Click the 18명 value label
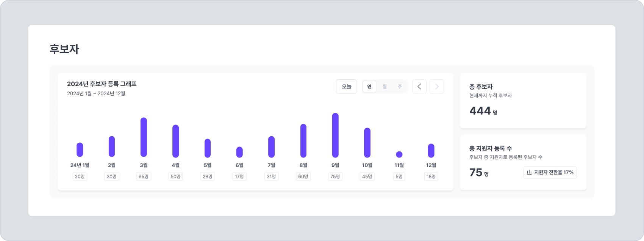The width and height of the screenshot is (644, 241). pyautogui.click(x=431, y=176)
